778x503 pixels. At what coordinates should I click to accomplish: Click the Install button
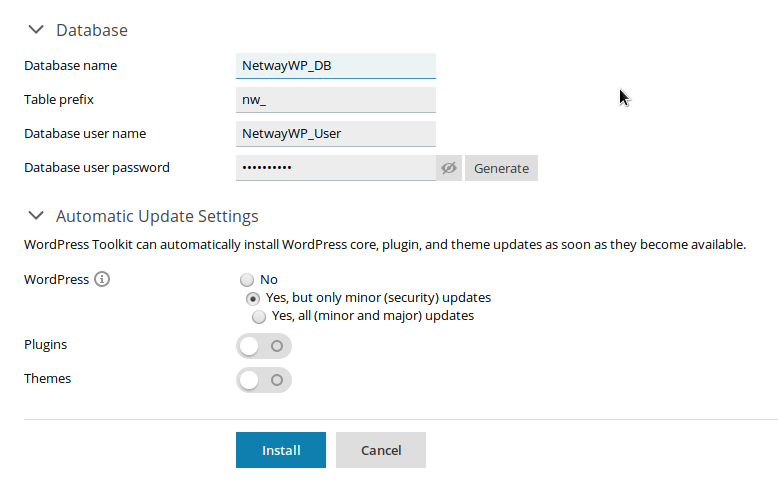281,450
